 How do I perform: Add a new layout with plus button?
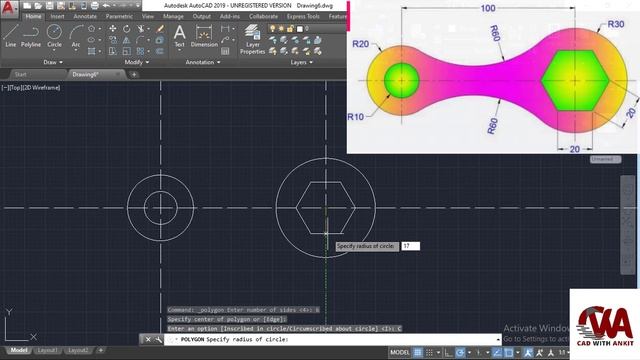coord(100,350)
